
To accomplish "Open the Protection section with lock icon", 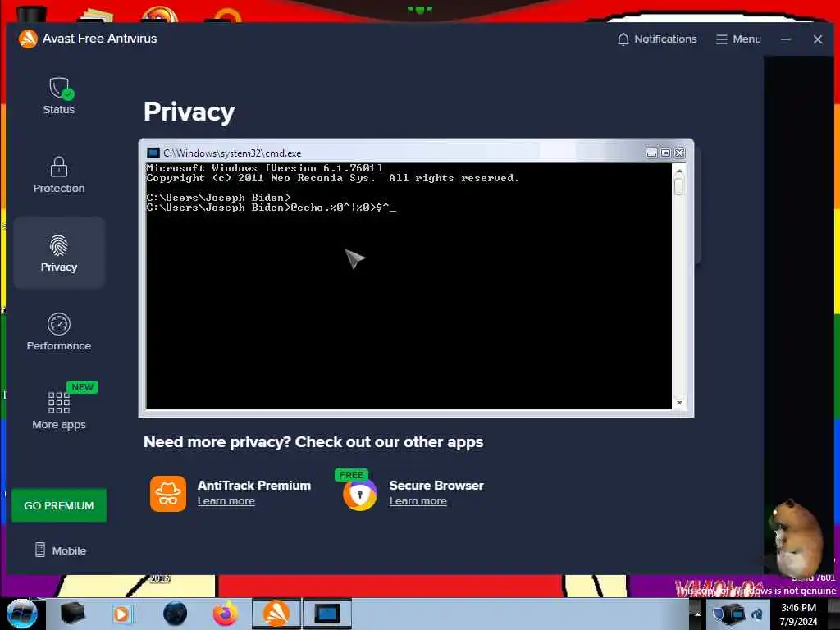I will 59,175.
